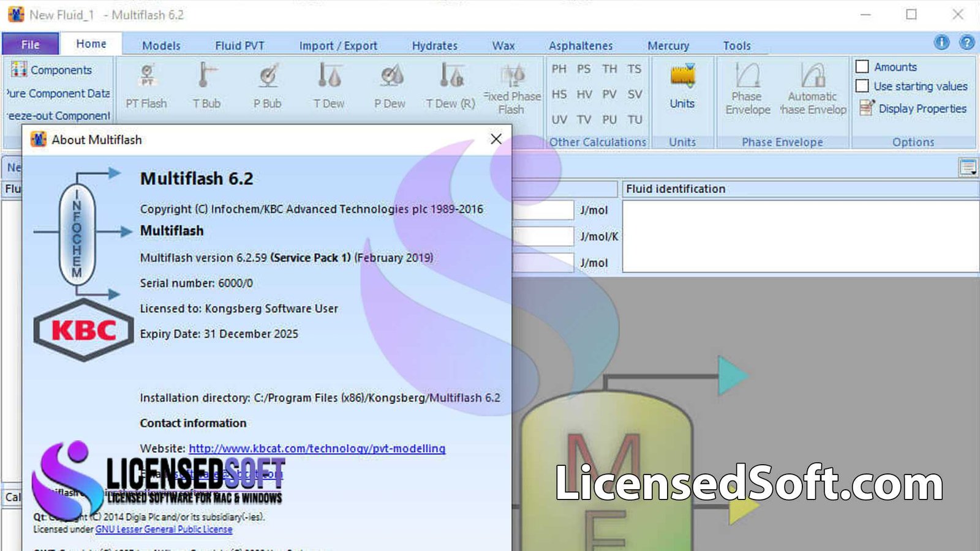Viewport: 980px width, 551px height.
Task: Switch to the Home tab
Action: (91, 43)
